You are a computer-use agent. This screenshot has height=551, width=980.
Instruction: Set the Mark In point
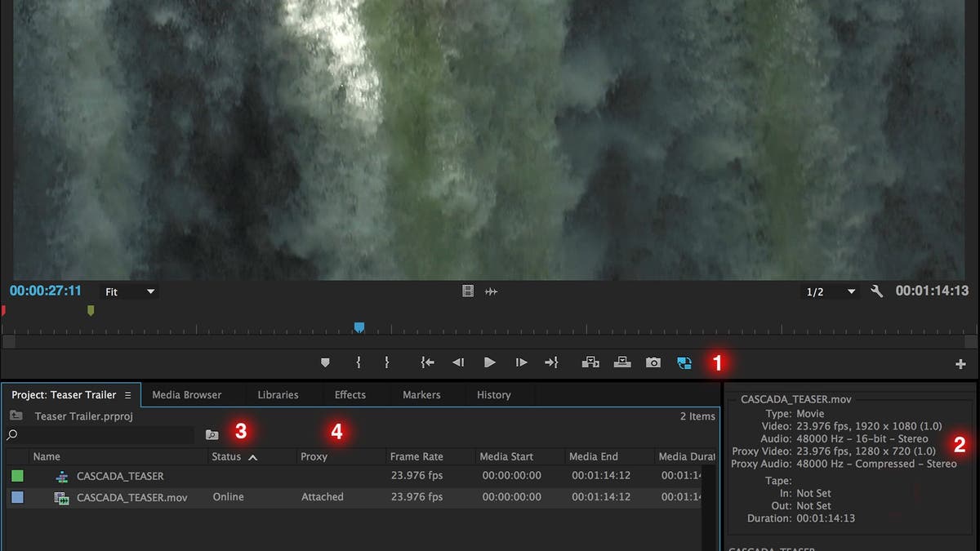357,362
